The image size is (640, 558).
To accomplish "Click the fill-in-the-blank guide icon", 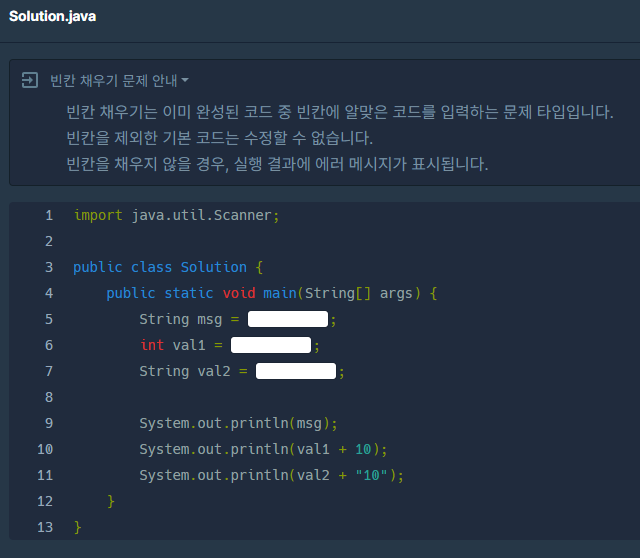I will pyautogui.click(x=30, y=80).
